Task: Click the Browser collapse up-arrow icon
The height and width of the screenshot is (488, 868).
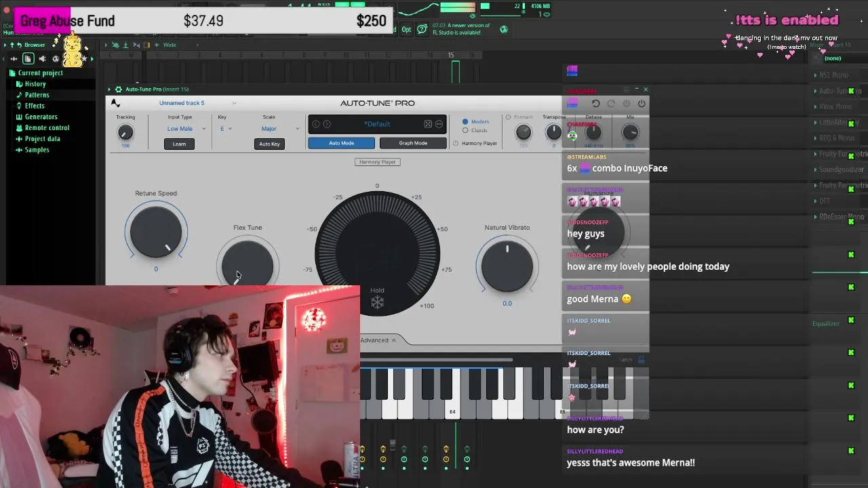Action: [12, 45]
